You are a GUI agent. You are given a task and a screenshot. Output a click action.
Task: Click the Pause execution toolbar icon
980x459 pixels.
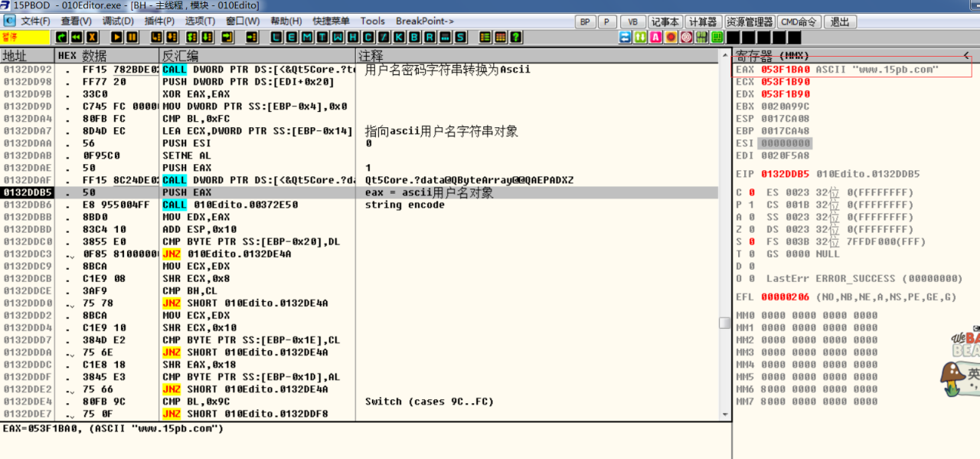tap(132, 37)
